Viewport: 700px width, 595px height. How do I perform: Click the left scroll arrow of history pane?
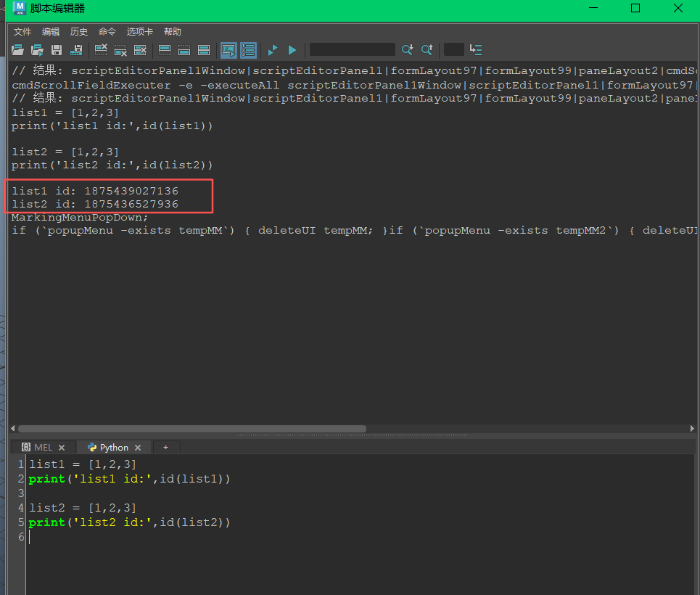click(13, 428)
